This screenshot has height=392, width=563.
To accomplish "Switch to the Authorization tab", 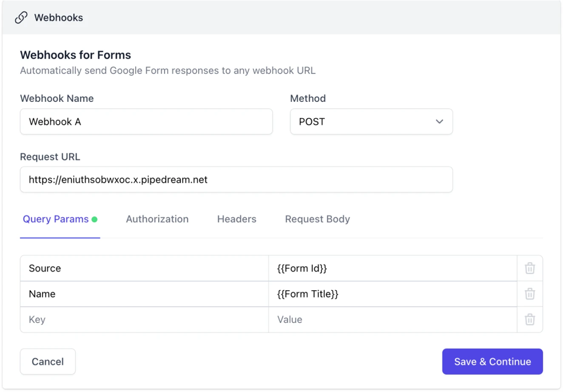I will point(157,219).
